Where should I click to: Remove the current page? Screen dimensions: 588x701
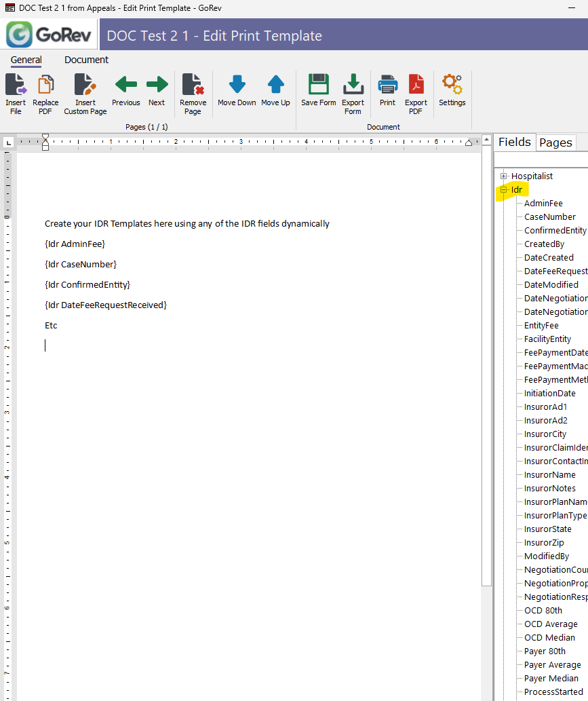click(x=193, y=86)
